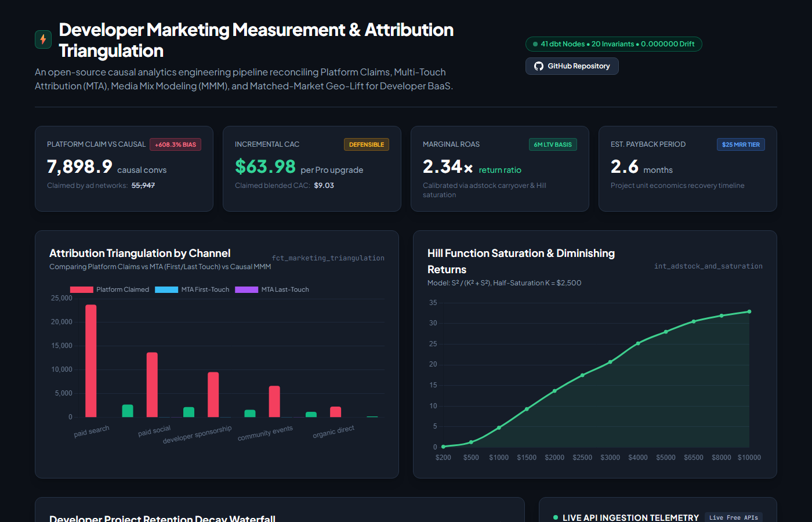Open the GitHub Repository link

point(572,66)
